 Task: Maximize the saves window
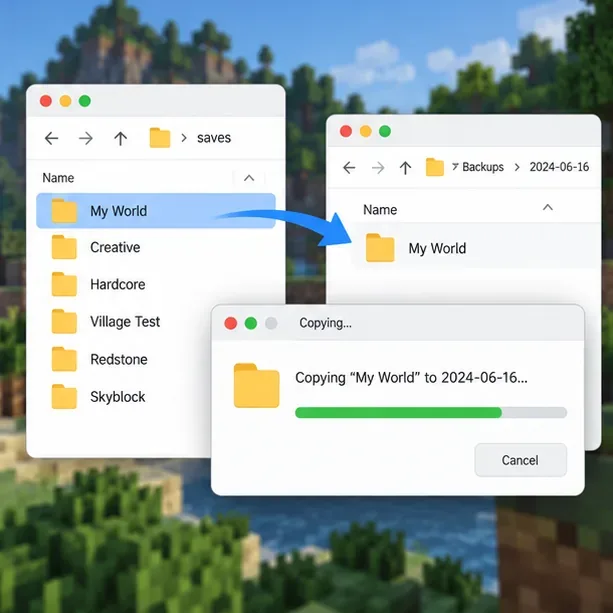pos(85,101)
